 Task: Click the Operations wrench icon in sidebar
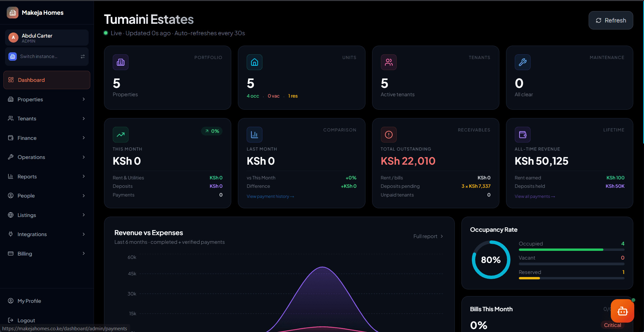click(x=11, y=157)
